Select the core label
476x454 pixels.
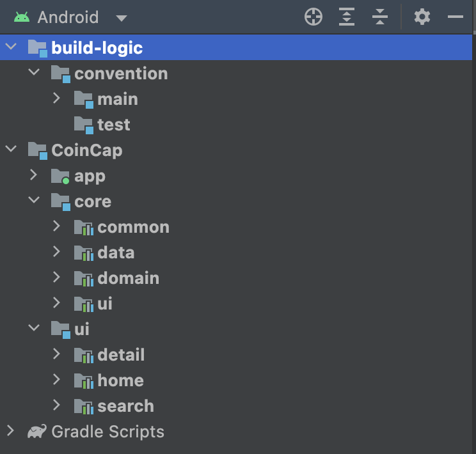(93, 202)
